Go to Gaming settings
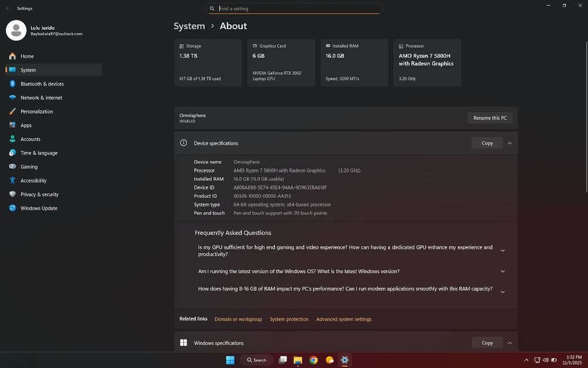Screen dimensions: 588x368 click(x=54, y=167)
